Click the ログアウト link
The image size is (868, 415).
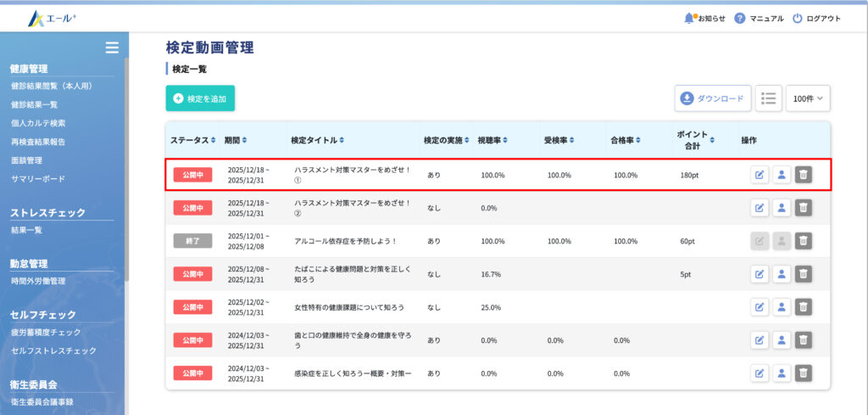816,18
